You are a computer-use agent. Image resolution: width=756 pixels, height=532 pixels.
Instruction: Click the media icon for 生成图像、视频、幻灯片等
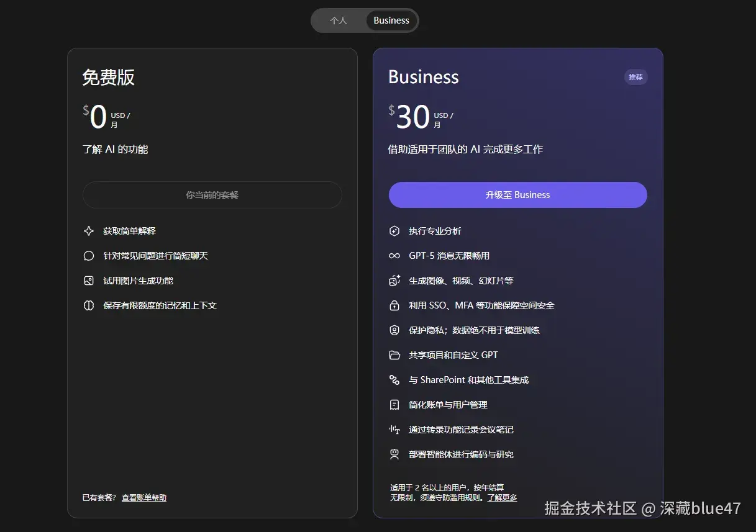coord(395,280)
